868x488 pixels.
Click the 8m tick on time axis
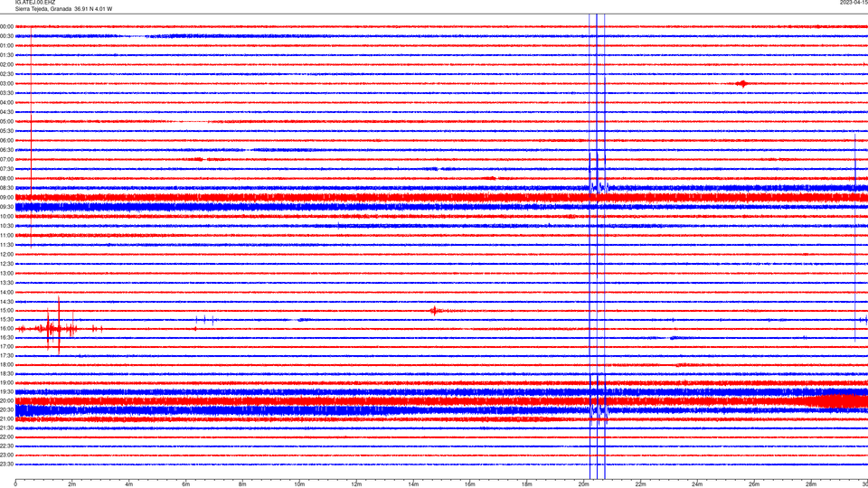242,484
